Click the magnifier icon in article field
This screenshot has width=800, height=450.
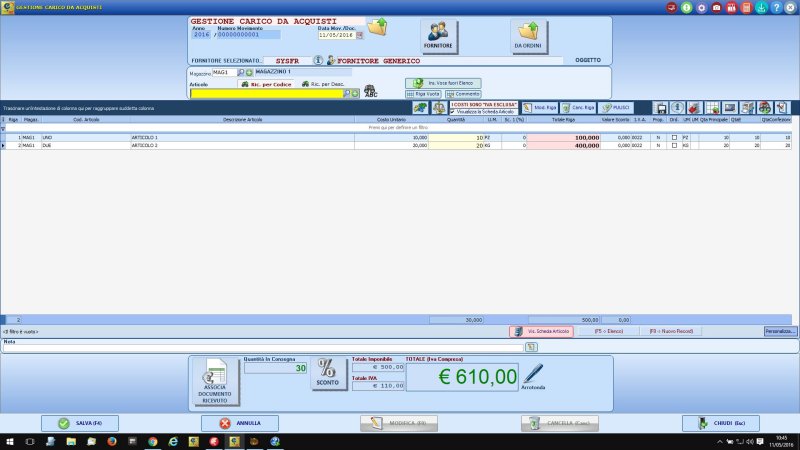[347, 93]
